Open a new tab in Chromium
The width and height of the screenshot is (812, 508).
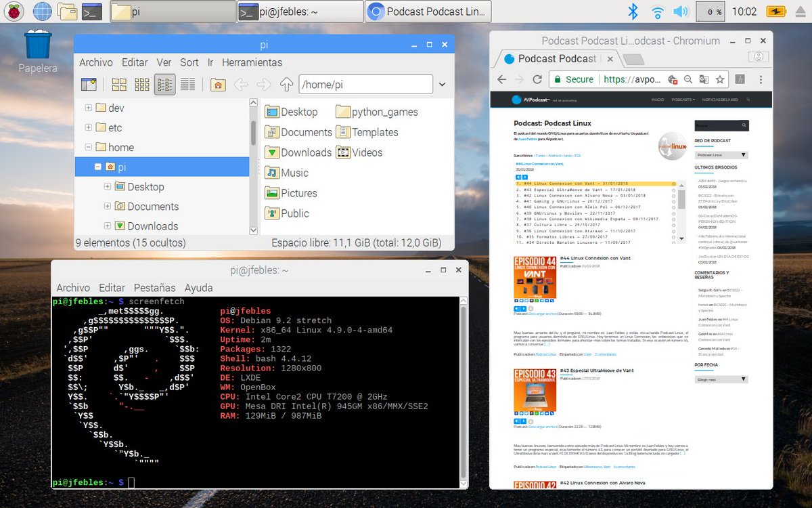coord(633,60)
